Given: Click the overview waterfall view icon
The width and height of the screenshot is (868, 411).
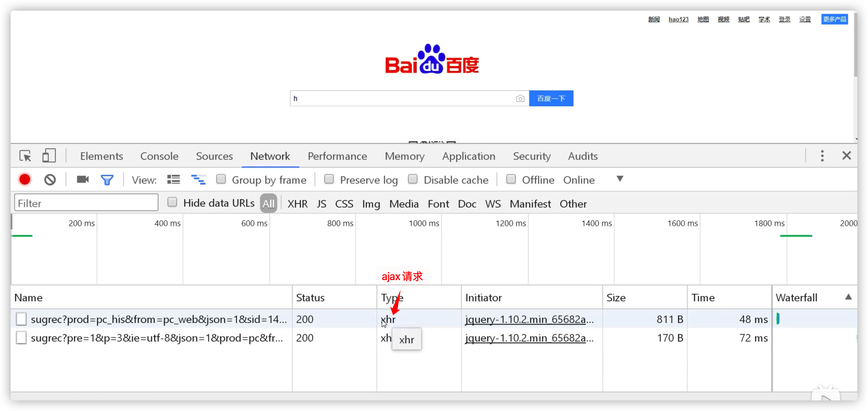Looking at the screenshot, I should [198, 180].
